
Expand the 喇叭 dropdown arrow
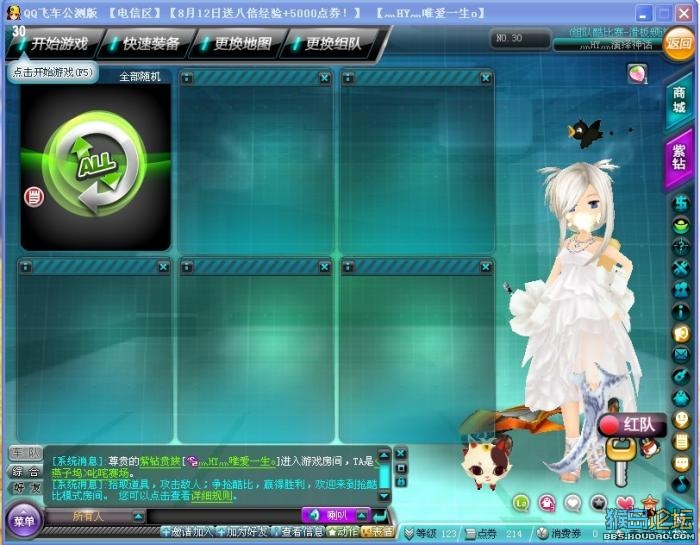click(x=362, y=516)
